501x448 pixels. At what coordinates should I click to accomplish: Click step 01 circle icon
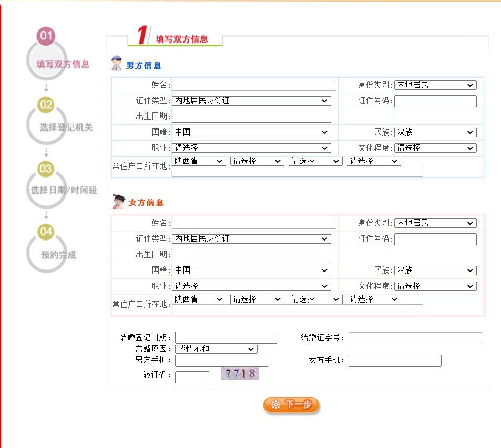pyautogui.click(x=46, y=36)
